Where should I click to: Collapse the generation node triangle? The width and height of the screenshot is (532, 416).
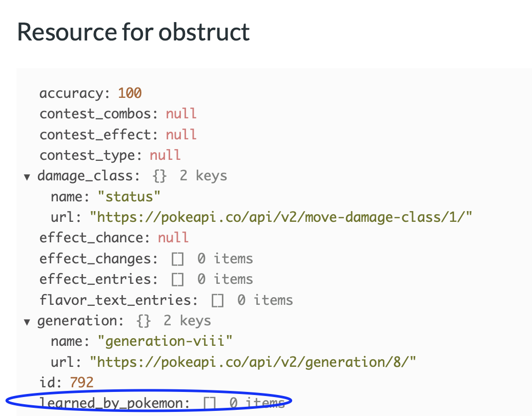click(27, 322)
